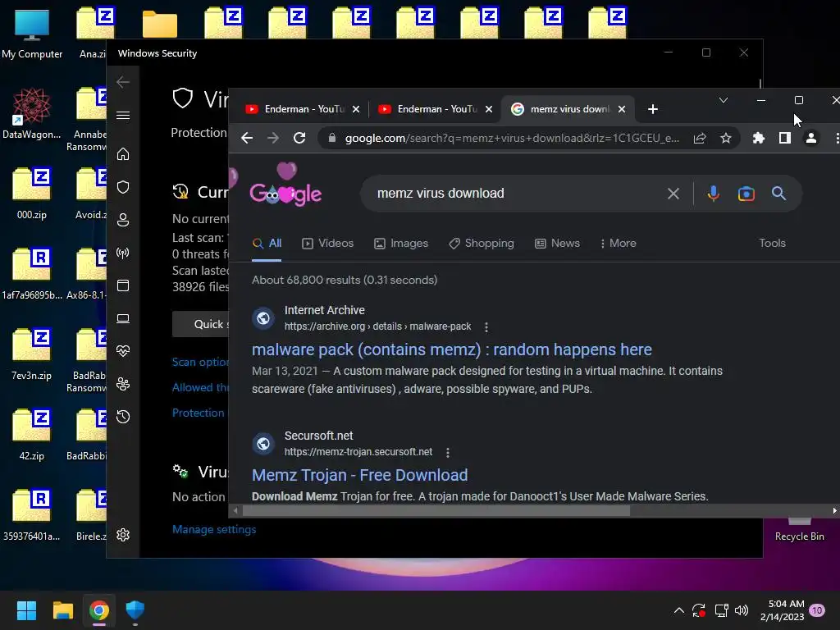Click scrollbar right arrow in Chrome
Viewport: 840px width, 630px height.
pyautogui.click(x=834, y=511)
